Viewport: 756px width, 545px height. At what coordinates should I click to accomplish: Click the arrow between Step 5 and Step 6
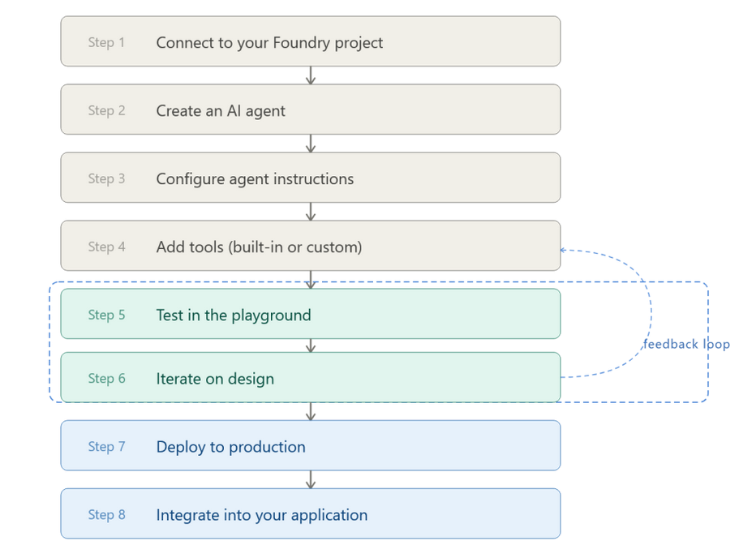311,345
